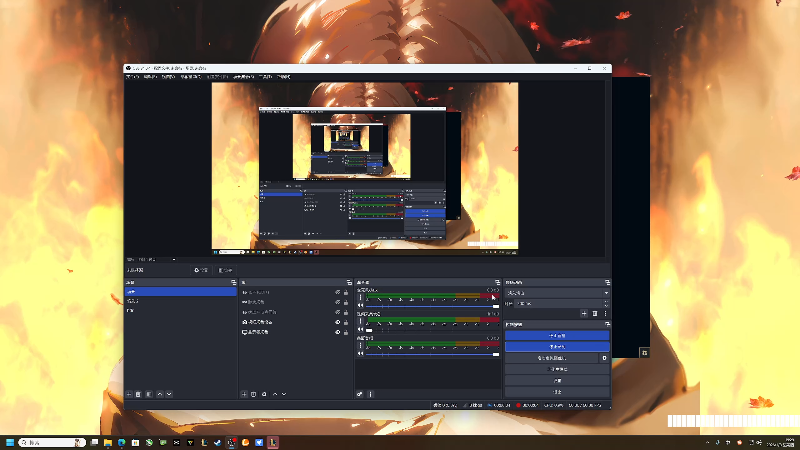Adjust the first mixer channel volume slider
Viewport: 800px width, 450px height.
point(433,306)
